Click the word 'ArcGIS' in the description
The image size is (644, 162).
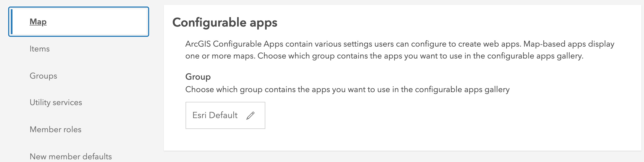point(198,44)
